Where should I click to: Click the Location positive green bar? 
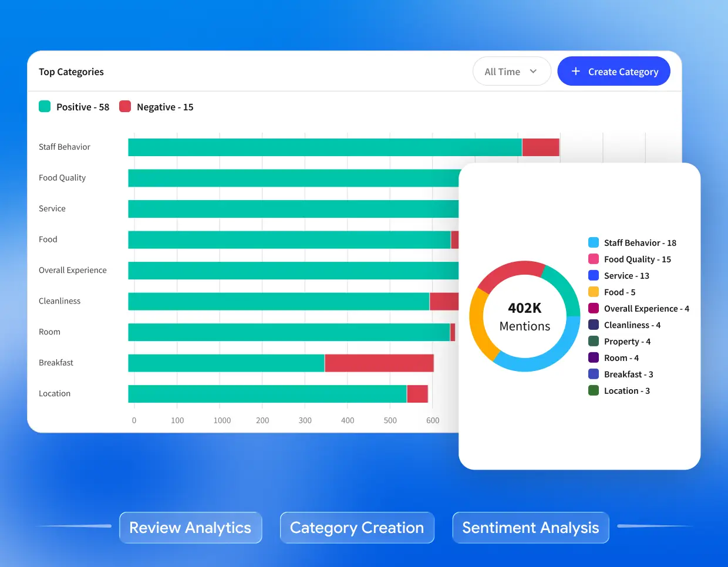[x=267, y=394]
